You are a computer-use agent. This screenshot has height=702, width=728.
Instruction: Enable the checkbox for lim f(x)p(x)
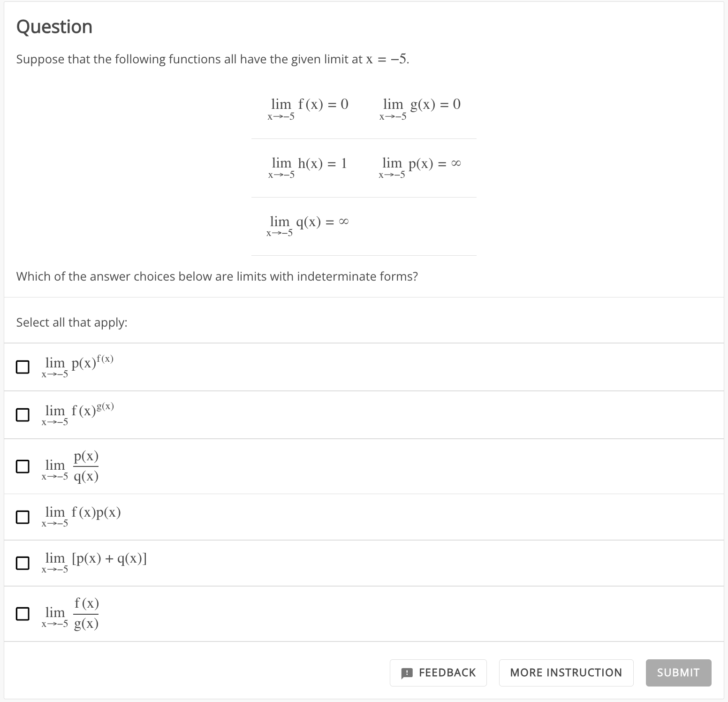(x=23, y=517)
